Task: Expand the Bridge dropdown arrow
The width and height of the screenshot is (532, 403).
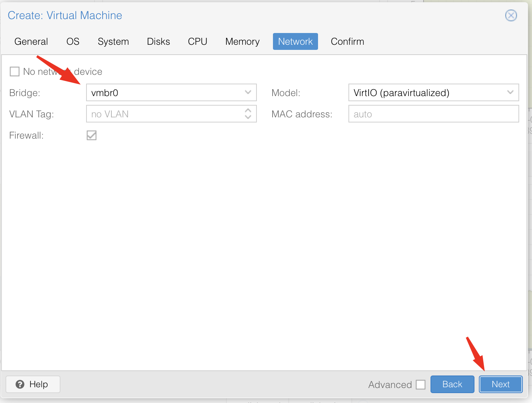Action: (248, 92)
